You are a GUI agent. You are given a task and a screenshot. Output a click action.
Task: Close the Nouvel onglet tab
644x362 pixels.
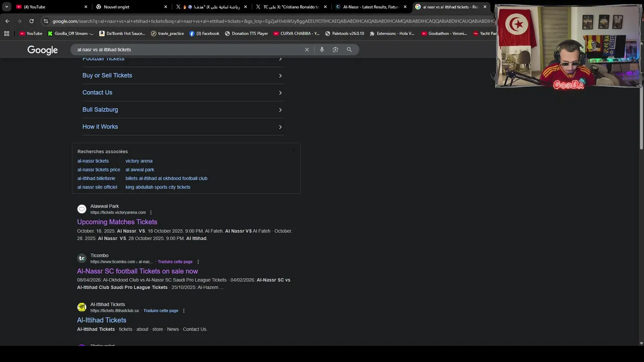166,7
